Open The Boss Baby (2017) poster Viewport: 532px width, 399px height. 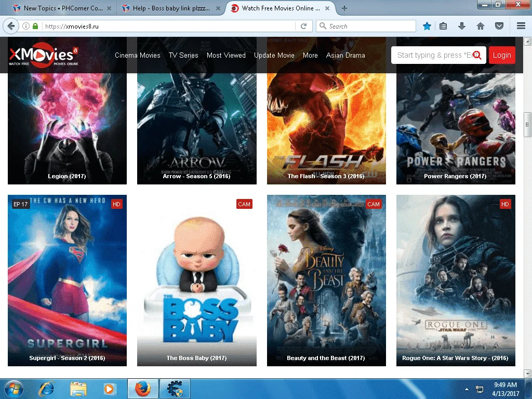click(197, 280)
